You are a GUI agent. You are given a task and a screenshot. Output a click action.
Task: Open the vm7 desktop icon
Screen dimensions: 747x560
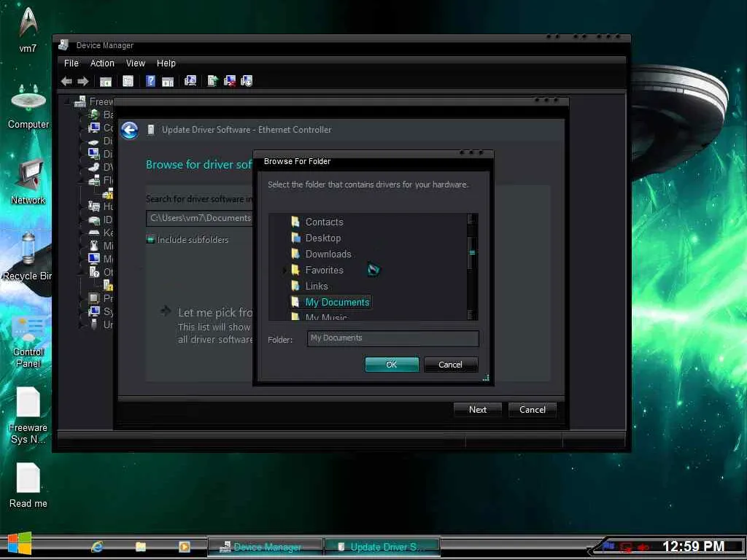28,28
